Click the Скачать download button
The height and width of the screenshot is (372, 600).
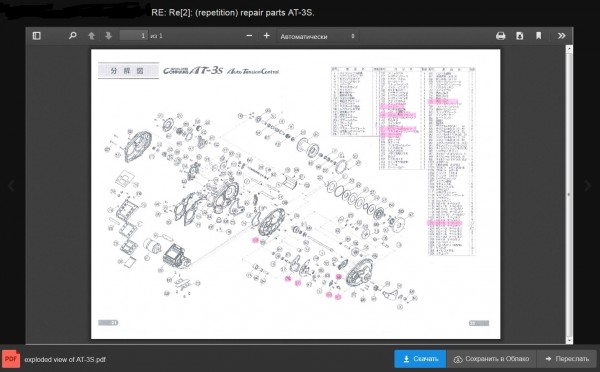click(x=420, y=359)
